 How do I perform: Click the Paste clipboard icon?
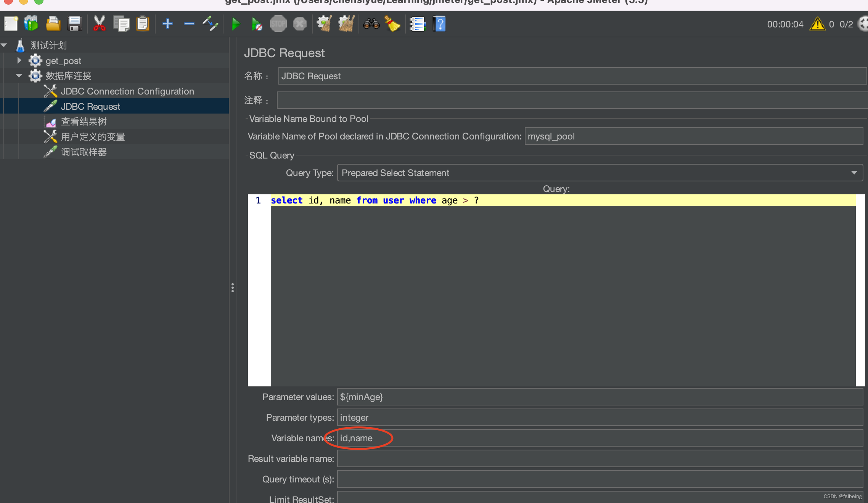click(143, 24)
